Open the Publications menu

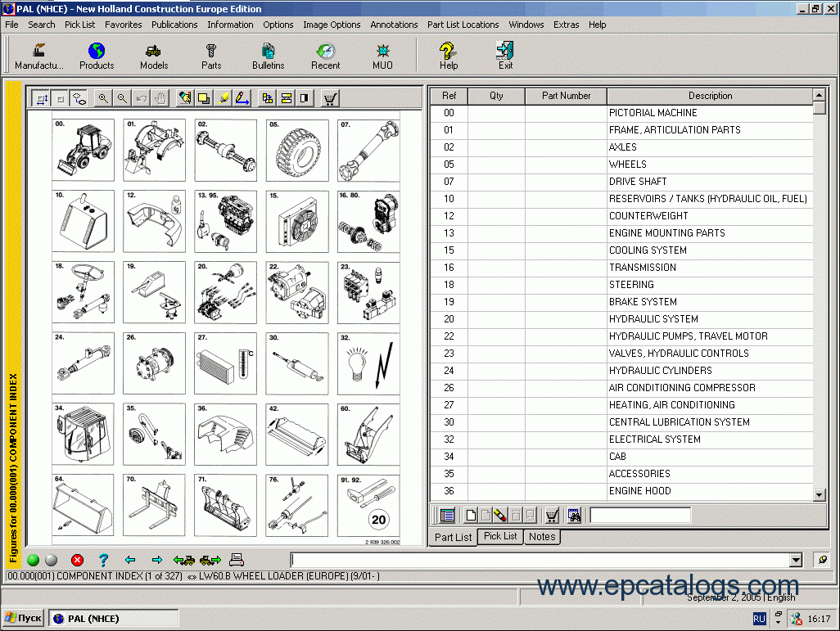[174, 25]
